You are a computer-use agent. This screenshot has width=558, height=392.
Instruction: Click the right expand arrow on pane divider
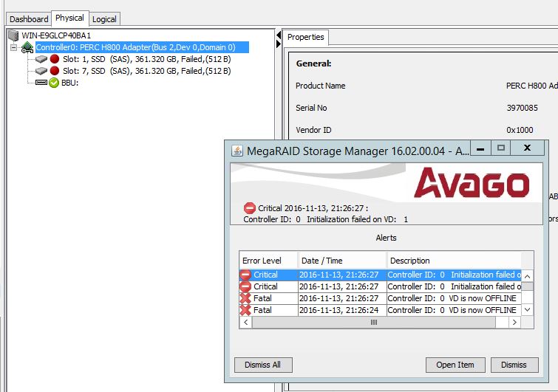tap(279, 44)
